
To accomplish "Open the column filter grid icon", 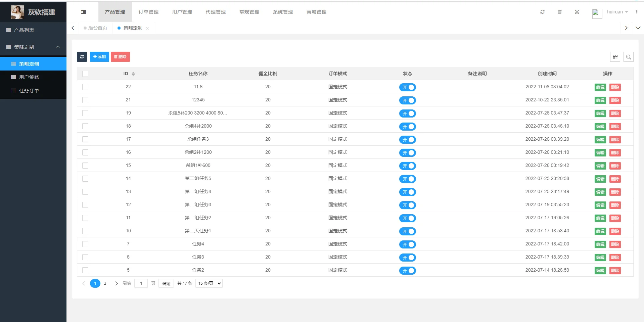I will [615, 57].
